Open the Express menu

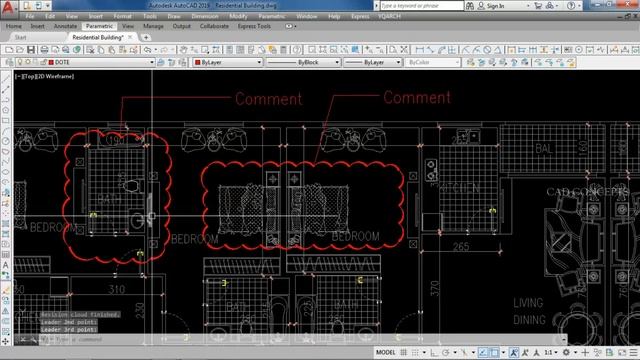360,16
